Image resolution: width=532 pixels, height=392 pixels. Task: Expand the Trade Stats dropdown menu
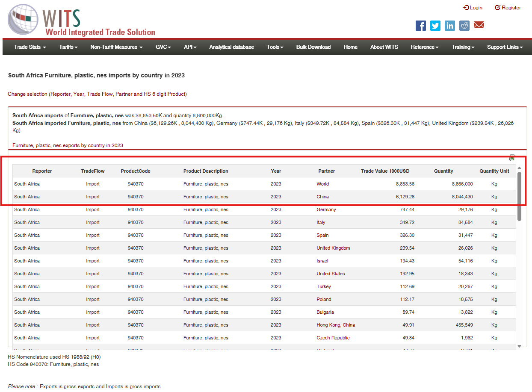coord(30,47)
